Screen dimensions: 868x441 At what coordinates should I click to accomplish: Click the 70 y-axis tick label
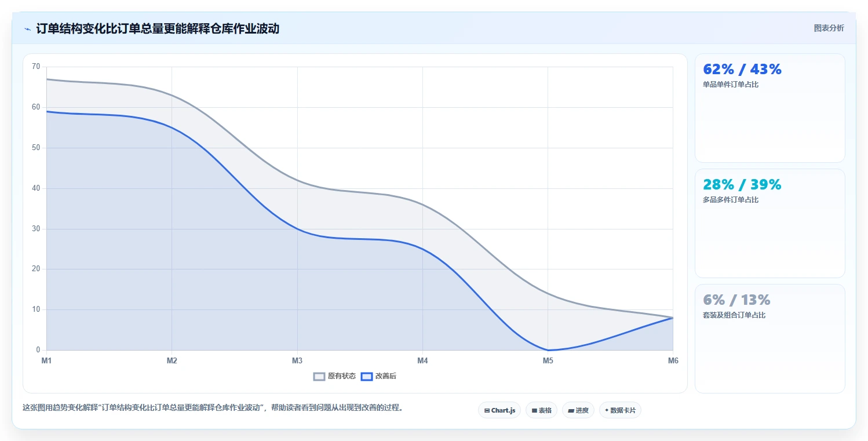(x=36, y=67)
